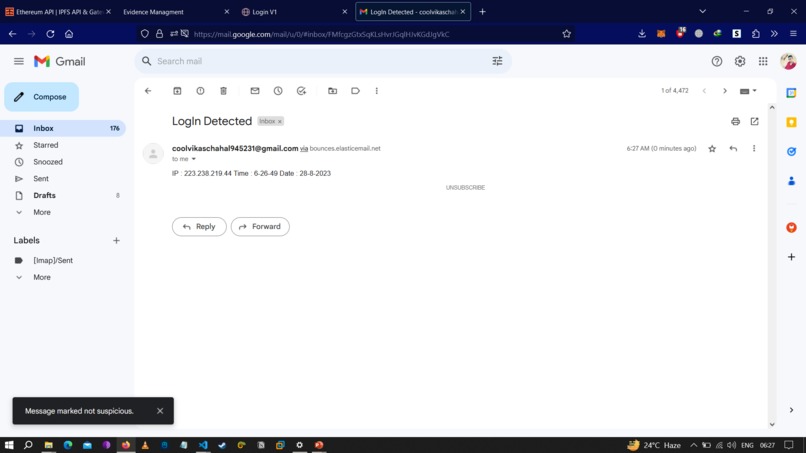This screenshot has height=453, width=806.
Task: Reload the page in the browser
Action: [50, 34]
